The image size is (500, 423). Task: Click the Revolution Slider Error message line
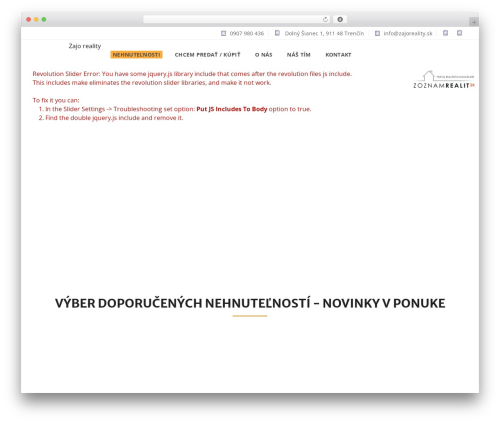[x=192, y=74]
